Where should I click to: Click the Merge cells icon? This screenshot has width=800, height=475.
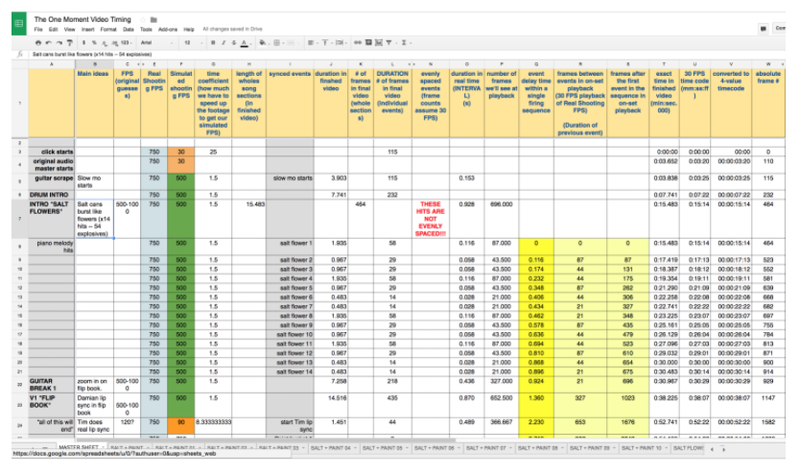click(292, 43)
